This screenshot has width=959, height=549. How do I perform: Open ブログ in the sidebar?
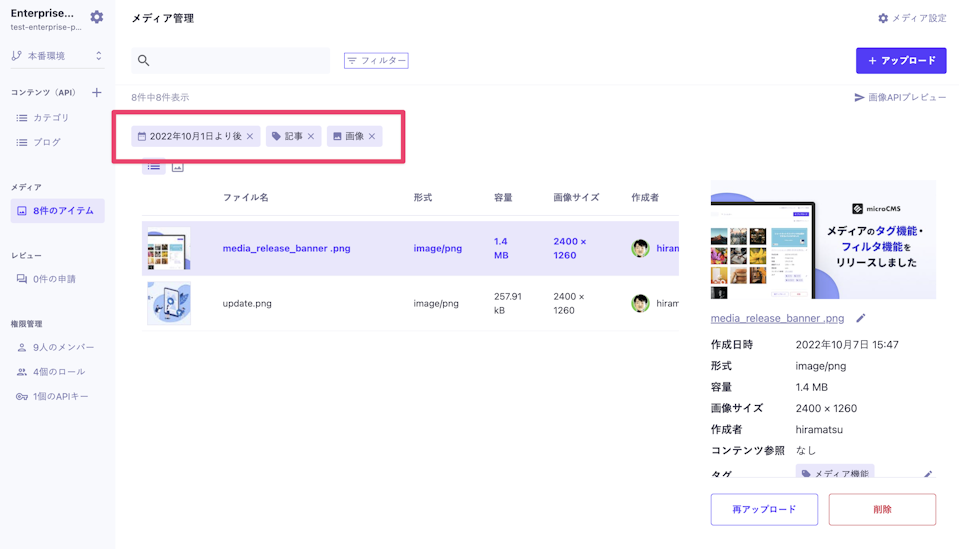pos(46,142)
